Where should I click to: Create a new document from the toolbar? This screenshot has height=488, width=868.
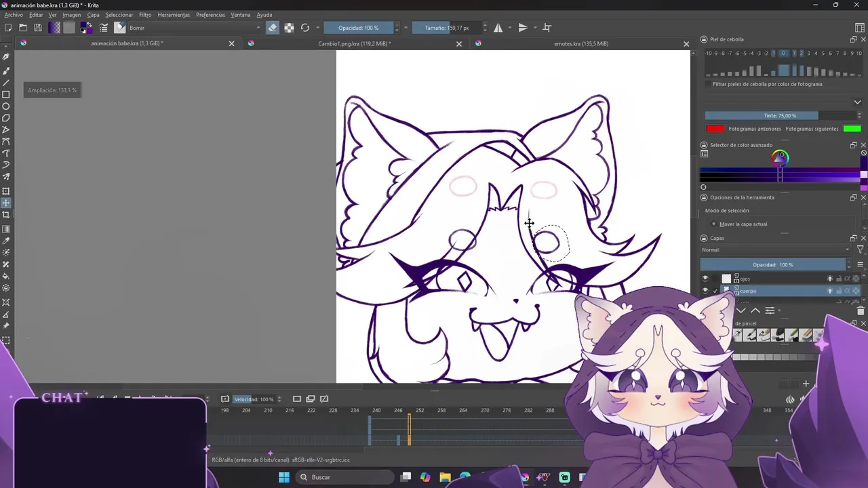tap(8, 28)
